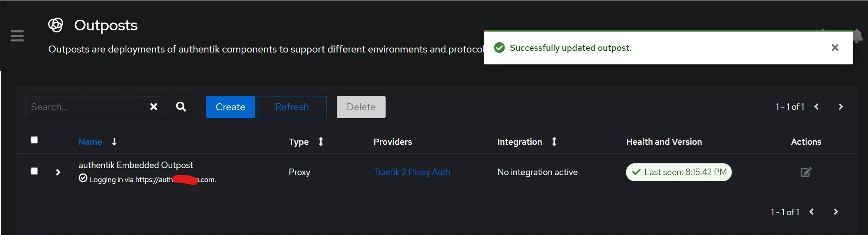Go to next page in bottom pagination
The height and width of the screenshot is (235, 868).
click(836, 212)
